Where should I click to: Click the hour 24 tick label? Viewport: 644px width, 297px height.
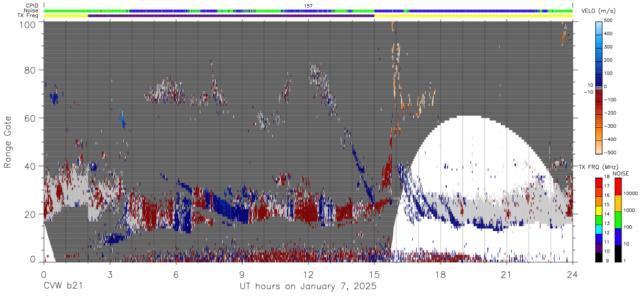coord(572,274)
